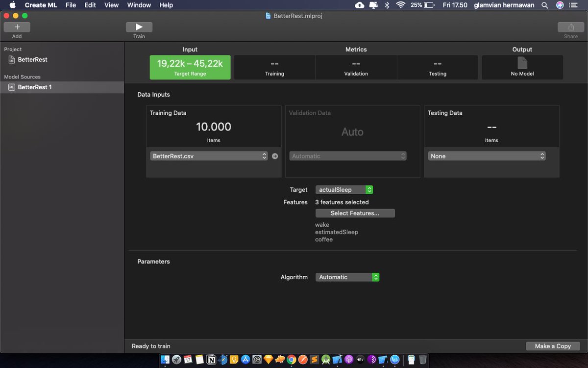
Task: Click the Select Features button
Action: click(x=355, y=213)
